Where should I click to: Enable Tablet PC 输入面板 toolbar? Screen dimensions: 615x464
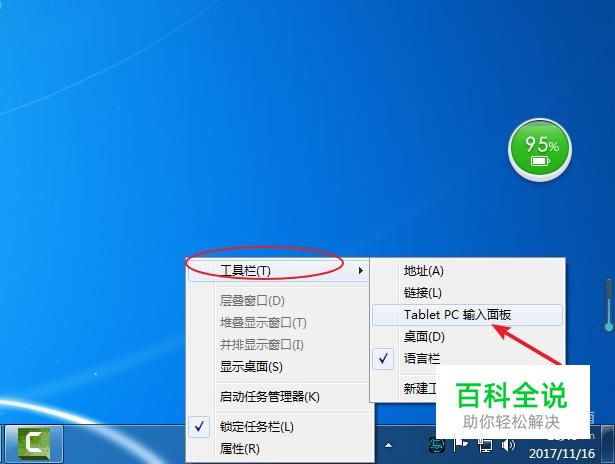pyautogui.click(x=467, y=315)
